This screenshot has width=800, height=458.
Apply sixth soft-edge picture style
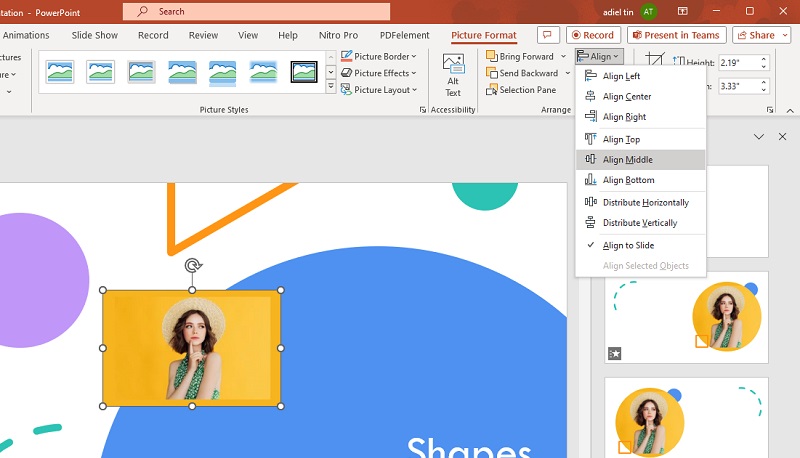click(x=263, y=71)
